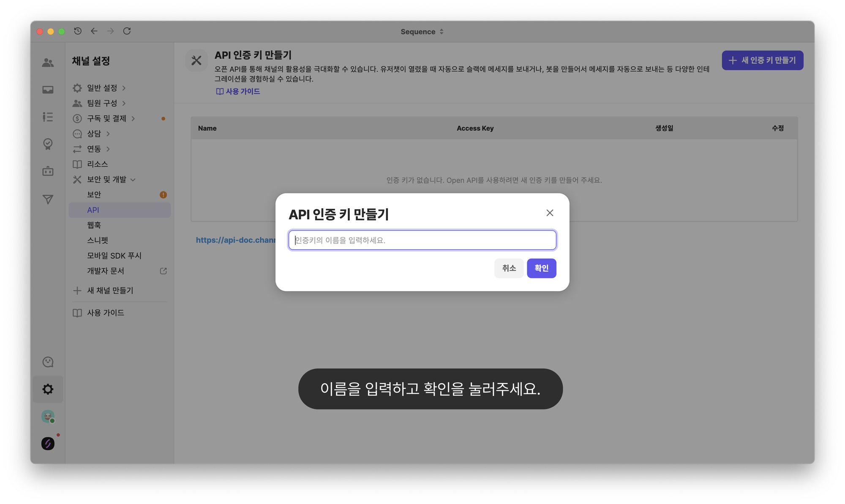The image size is (845, 504).
Task: Click the list view sidebar icon
Action: click(48, 117)
